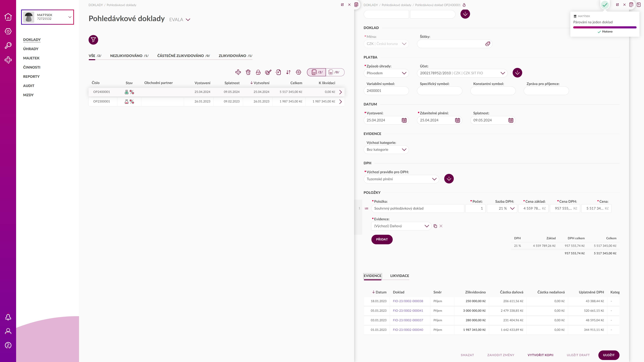Click the Párování progress bar
Image resolution: width=644 pixels, height=362 pixels.
tap(605, 27)
